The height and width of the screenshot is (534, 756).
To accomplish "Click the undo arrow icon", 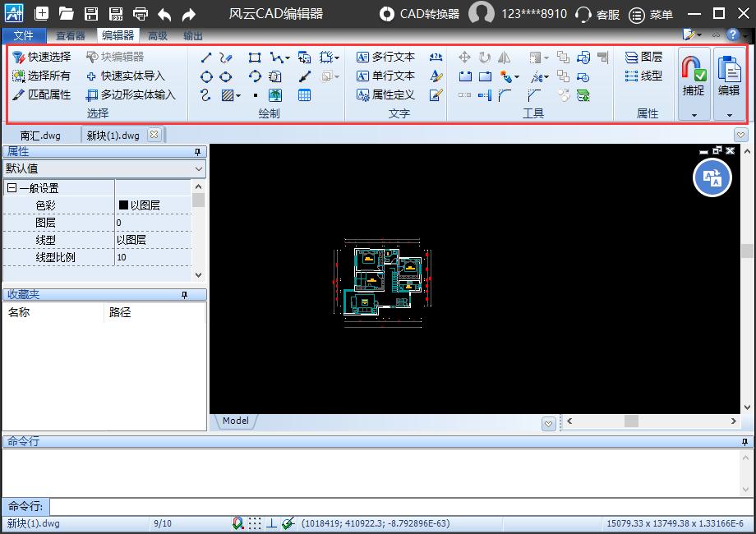I will pos(164,14).
